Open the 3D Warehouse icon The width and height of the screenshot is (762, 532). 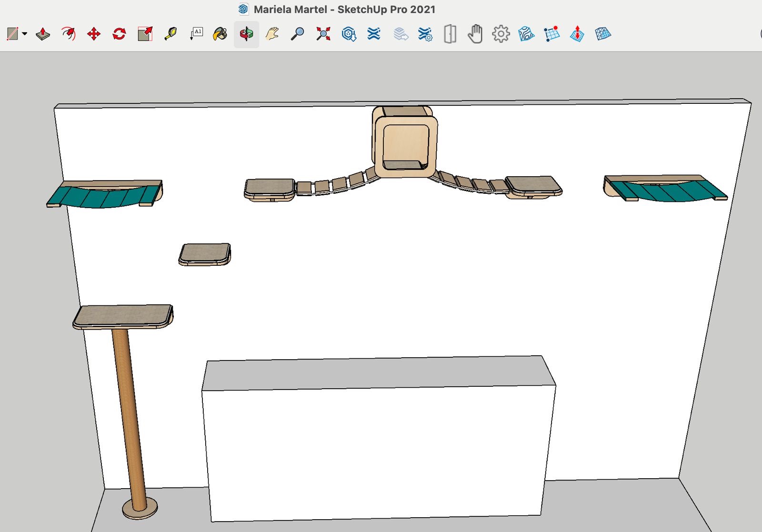tap(349, 34)
